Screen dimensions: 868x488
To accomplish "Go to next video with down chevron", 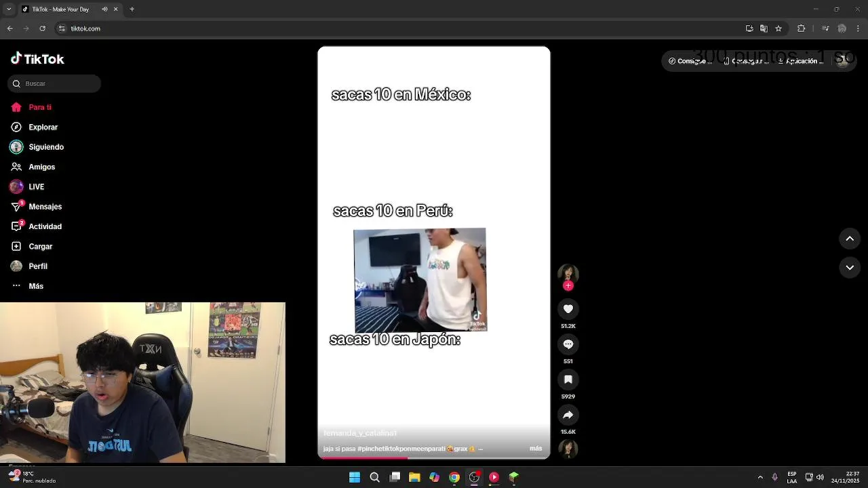I will click(850, 268).
